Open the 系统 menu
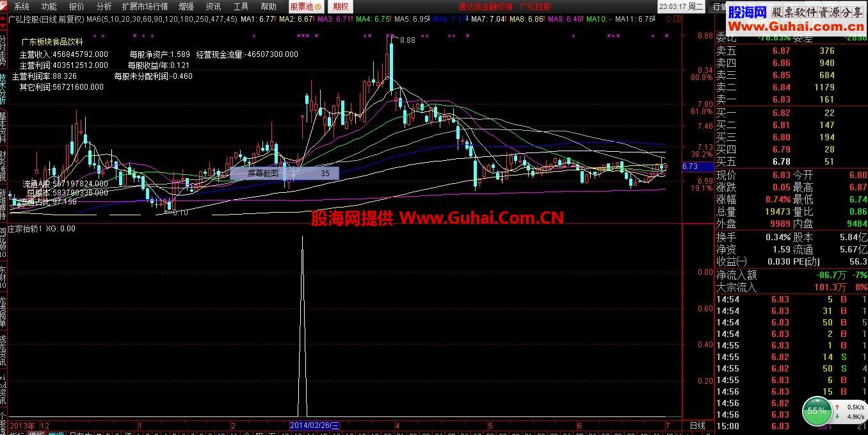 pyautogui.click(x=21, y=6)
